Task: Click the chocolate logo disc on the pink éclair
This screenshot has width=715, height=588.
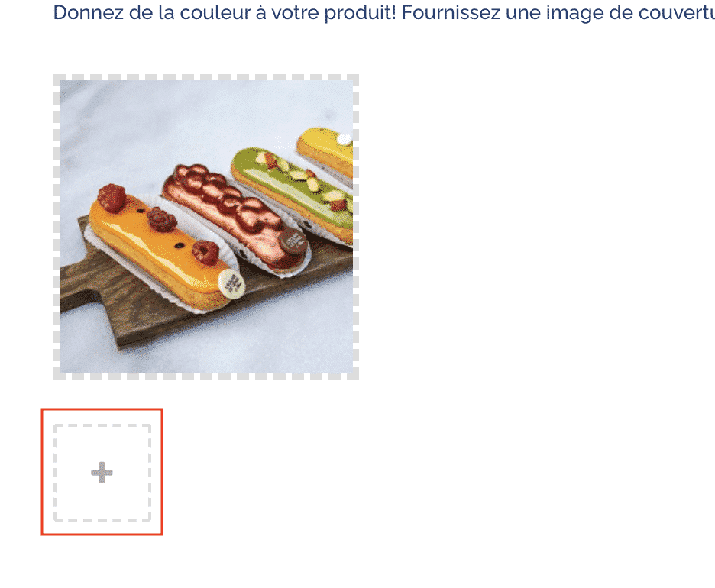Action: click(293, 241)
